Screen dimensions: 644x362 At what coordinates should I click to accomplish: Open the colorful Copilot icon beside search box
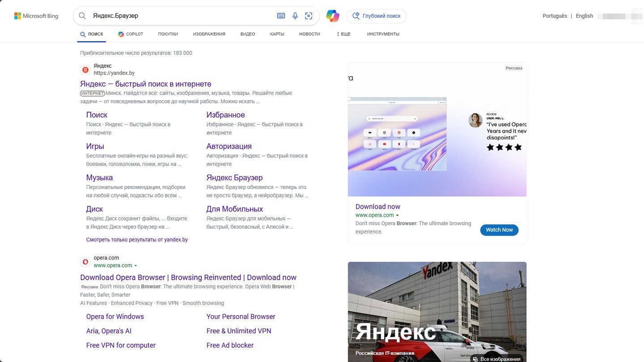pos(332,16)
